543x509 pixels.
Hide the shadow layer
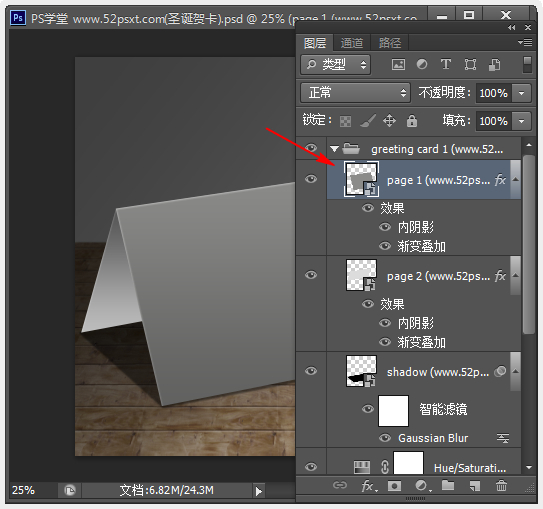coord(311,371)
